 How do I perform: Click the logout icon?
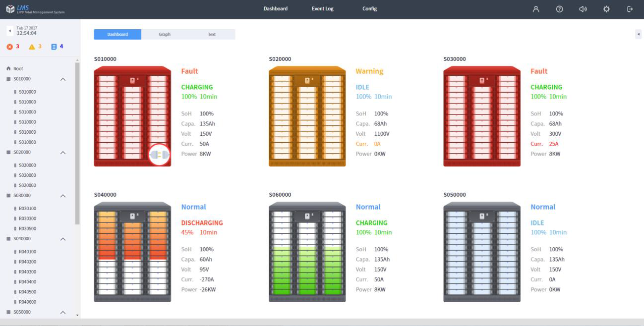point(630,9)
